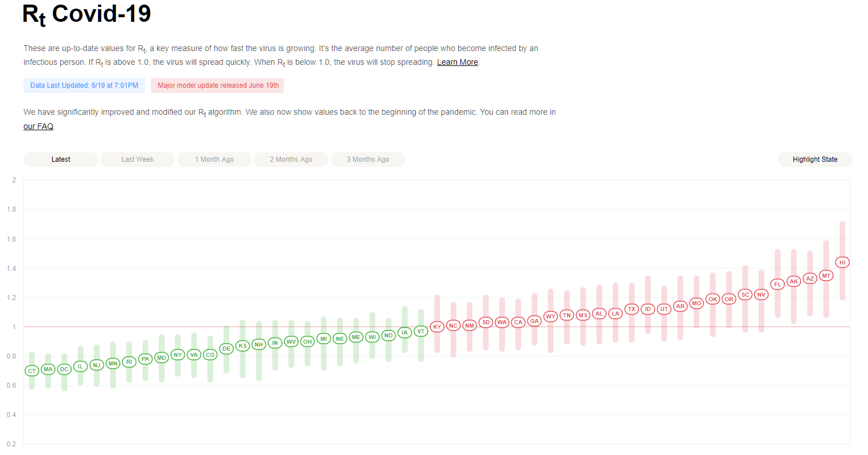
Task: Click the CA state bubble
Action: tap(518, 322)
